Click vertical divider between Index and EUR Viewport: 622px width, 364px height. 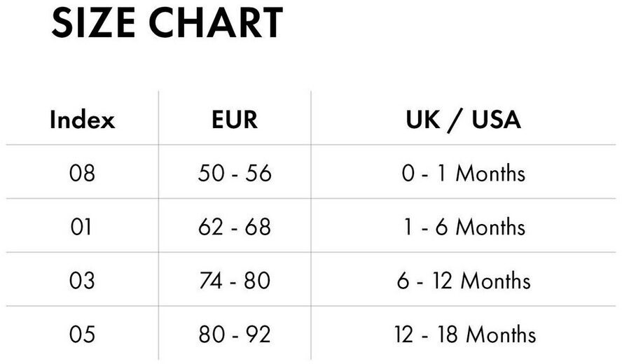(x=159, y=224)
